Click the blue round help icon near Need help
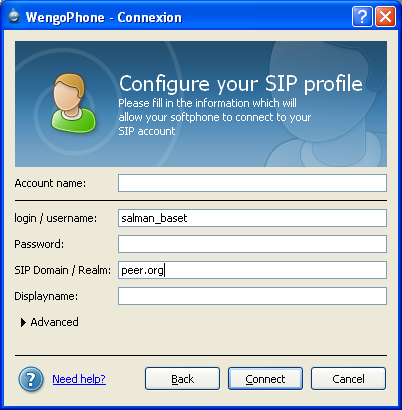Viewport: 402px width, 410px height. click(31, 379)
